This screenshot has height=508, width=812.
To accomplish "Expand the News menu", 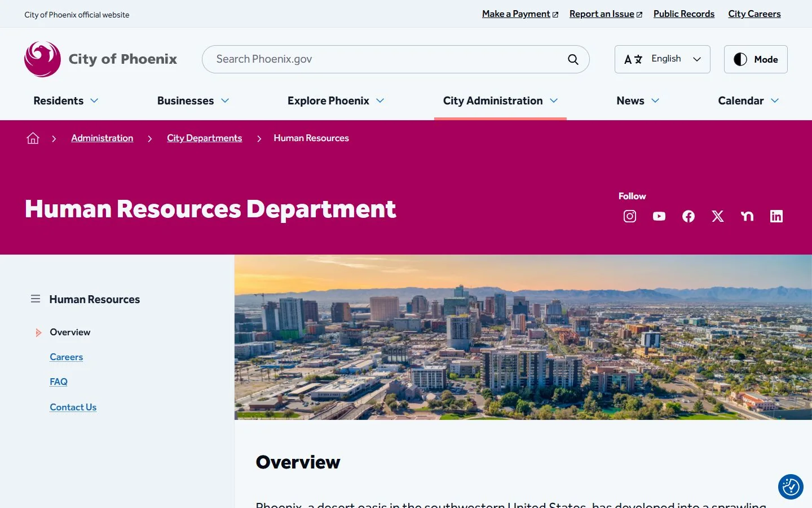I will (638, 100).
